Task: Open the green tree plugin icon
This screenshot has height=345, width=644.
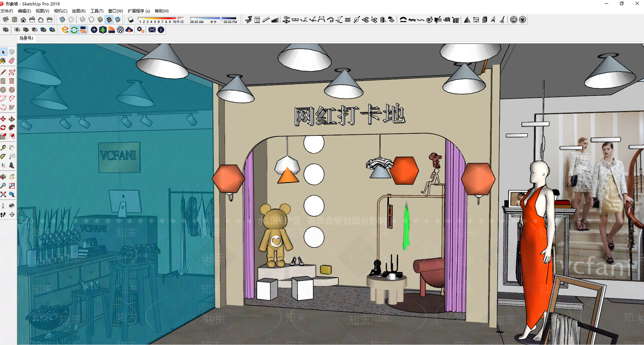Action: (x=103, y=30)
